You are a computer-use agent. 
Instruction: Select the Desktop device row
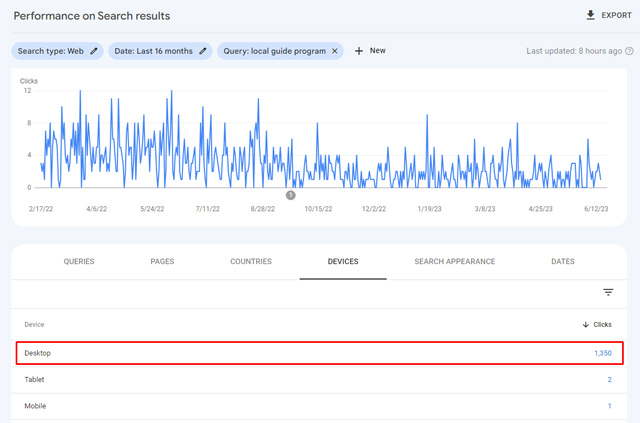[x=320, y=353]
